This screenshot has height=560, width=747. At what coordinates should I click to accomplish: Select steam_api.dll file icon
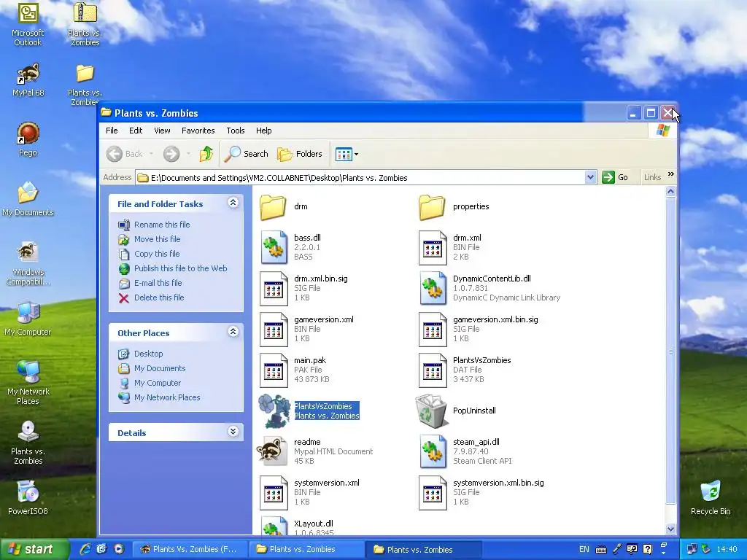coord(432,451)
